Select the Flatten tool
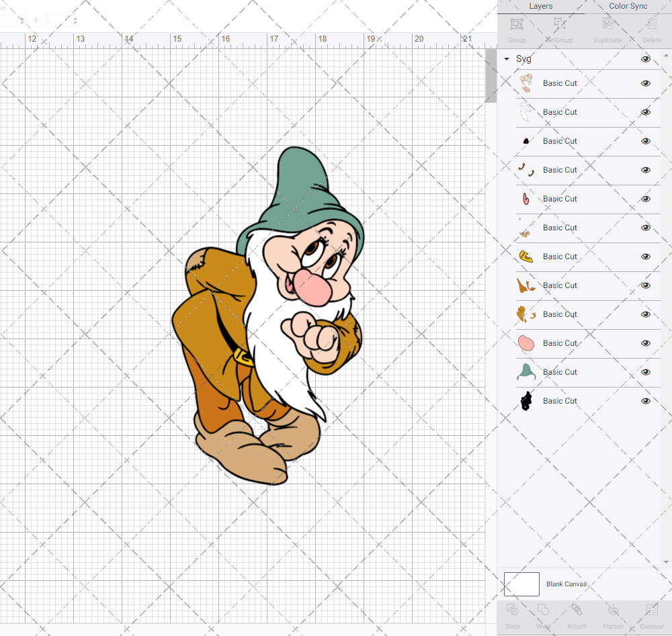 614,610
